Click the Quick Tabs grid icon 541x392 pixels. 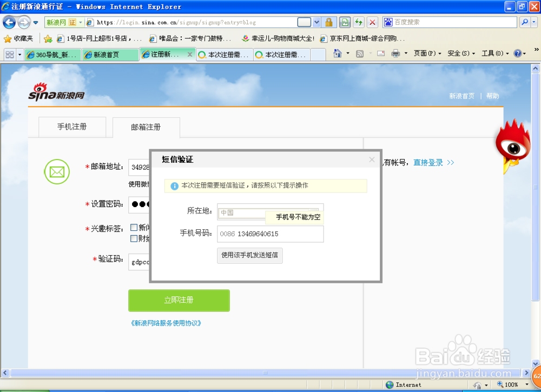click(x=9, y=54)
